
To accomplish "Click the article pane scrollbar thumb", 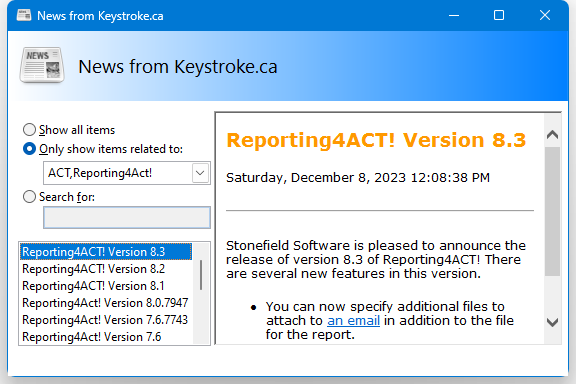I will (552, 211).
